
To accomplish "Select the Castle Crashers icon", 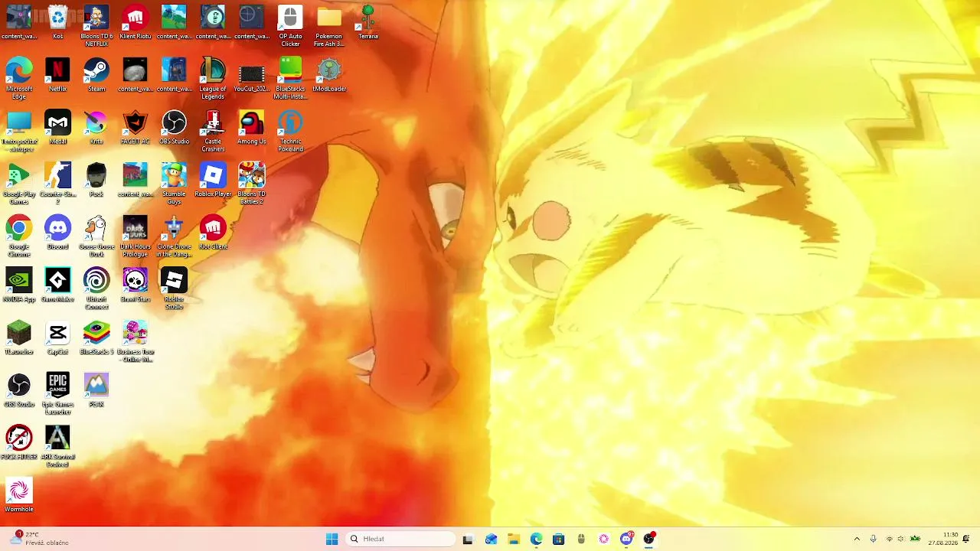I will tap(213, 131).
